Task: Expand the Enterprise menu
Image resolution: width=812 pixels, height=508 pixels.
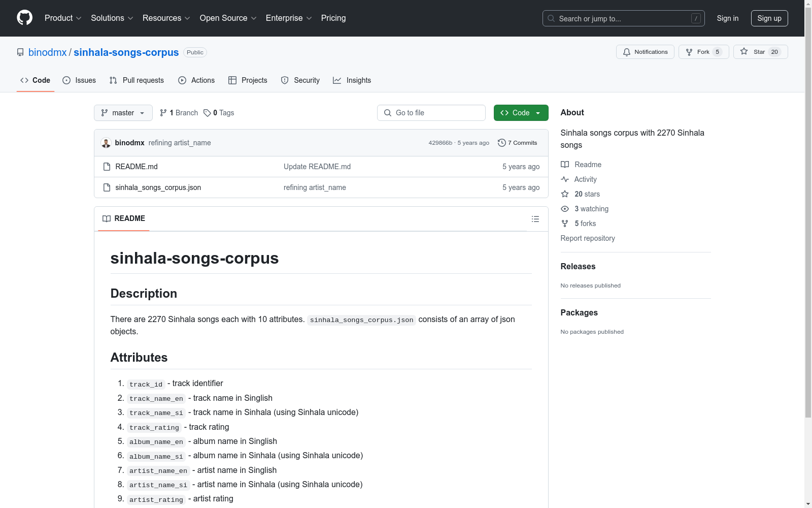Action: [289, 18]
